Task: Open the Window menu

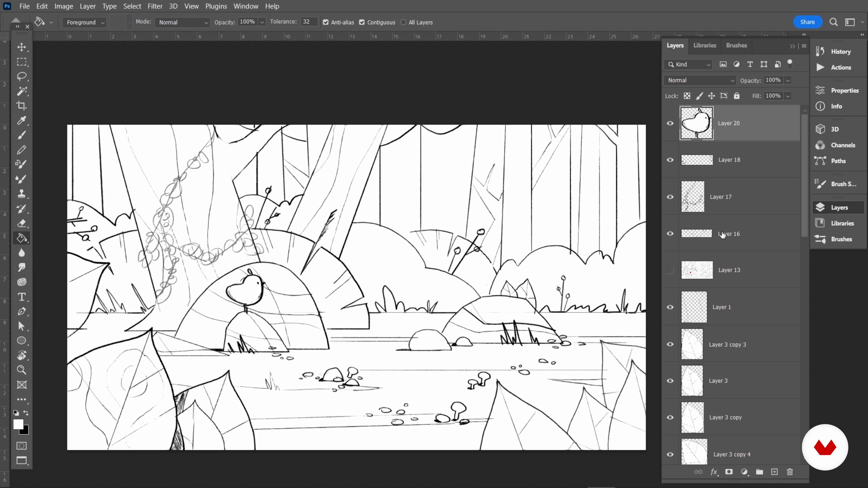Action: [x=246, y=6]
